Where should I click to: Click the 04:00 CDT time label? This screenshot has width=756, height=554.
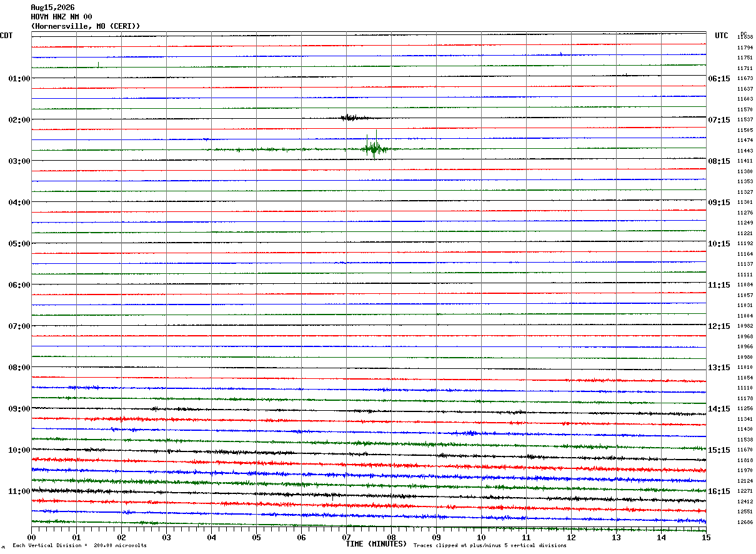[x=19, y=203]
